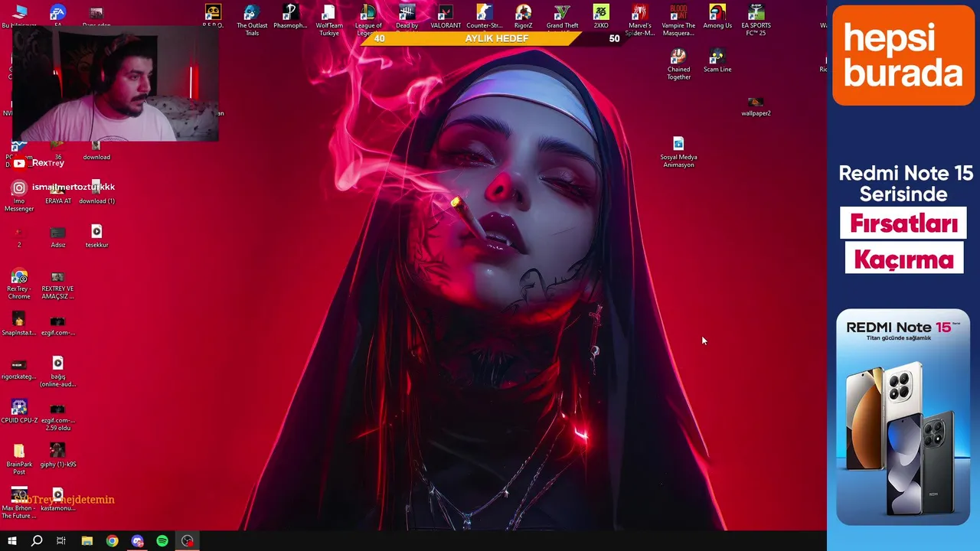Viewport: 980px width, 551px height.
Task: Select the ezgif.com 2.59 oldu file
Action: 57,417
